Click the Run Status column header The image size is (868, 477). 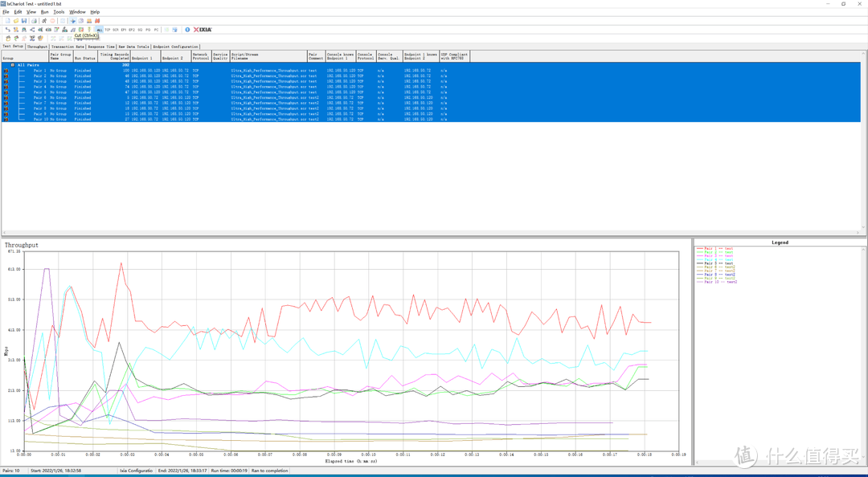point(84,59)
